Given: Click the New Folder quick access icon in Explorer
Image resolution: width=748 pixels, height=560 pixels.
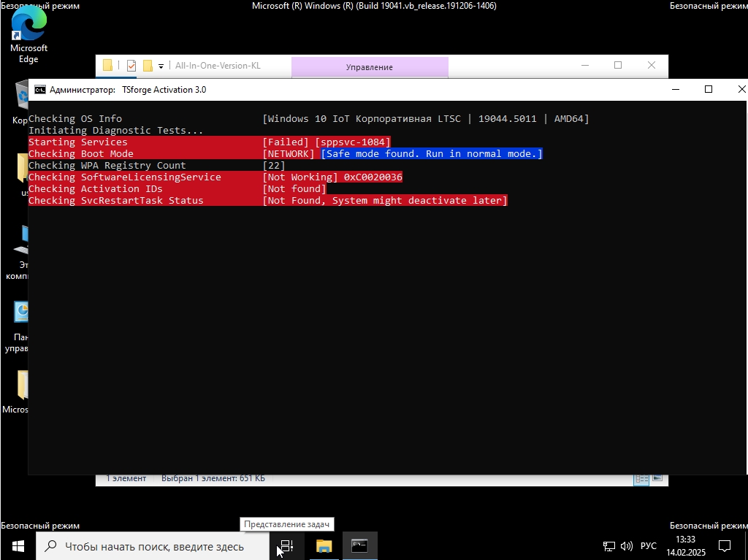Looking at the screenshot, I should tap(148, 66).
